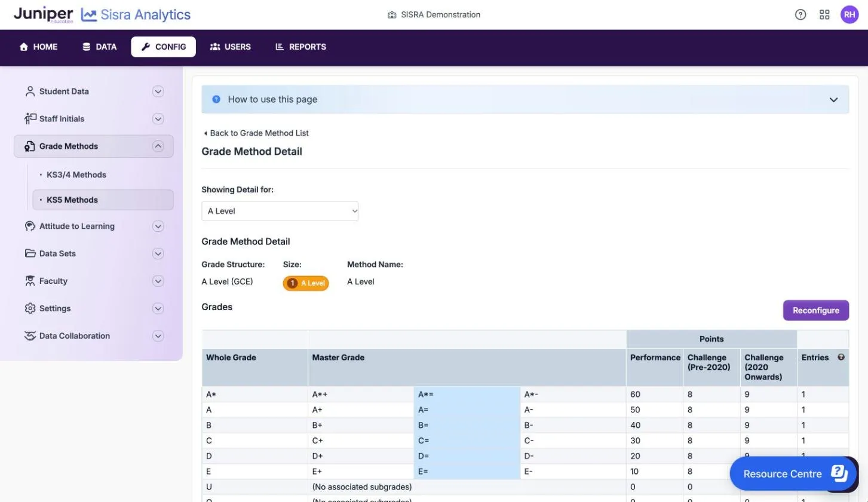Select KS3/4 Methods in the sidebar
The image size is (868, 502).
click(76, 175)
